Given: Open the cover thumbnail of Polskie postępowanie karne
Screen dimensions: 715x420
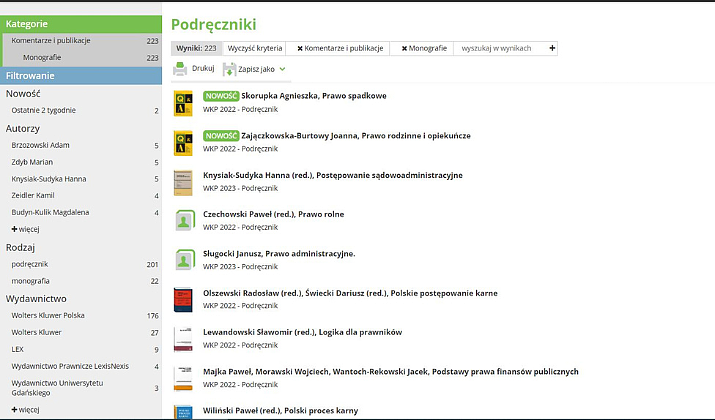Looking at the screenshot, I should (x=183, y=299).
